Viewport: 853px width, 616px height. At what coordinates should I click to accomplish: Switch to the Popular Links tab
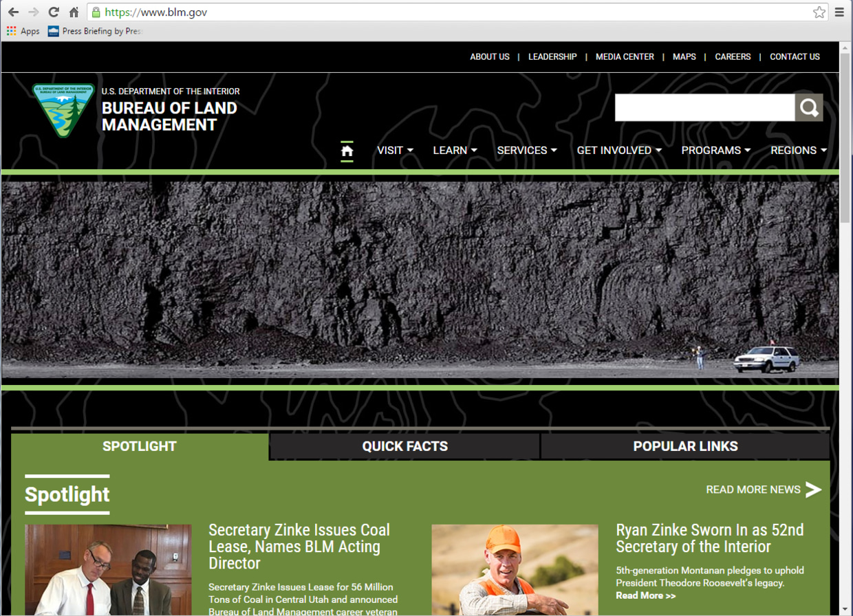pos(685,446)
